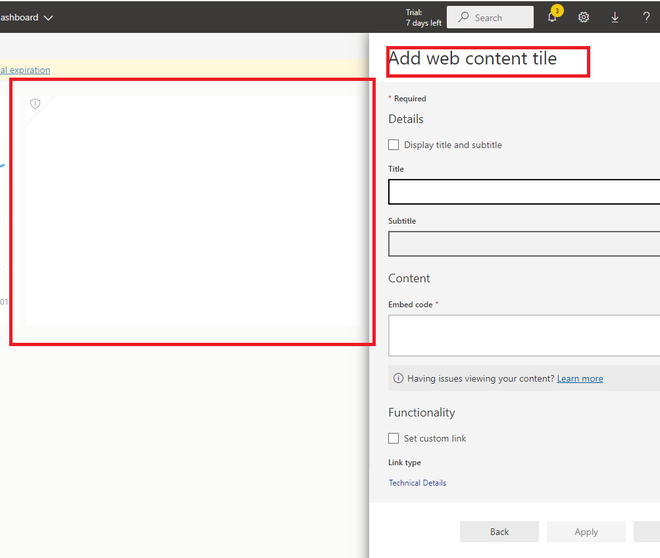Click the trial expiration link
This screenshot has height=558, width=660.
tap(25, 70)
